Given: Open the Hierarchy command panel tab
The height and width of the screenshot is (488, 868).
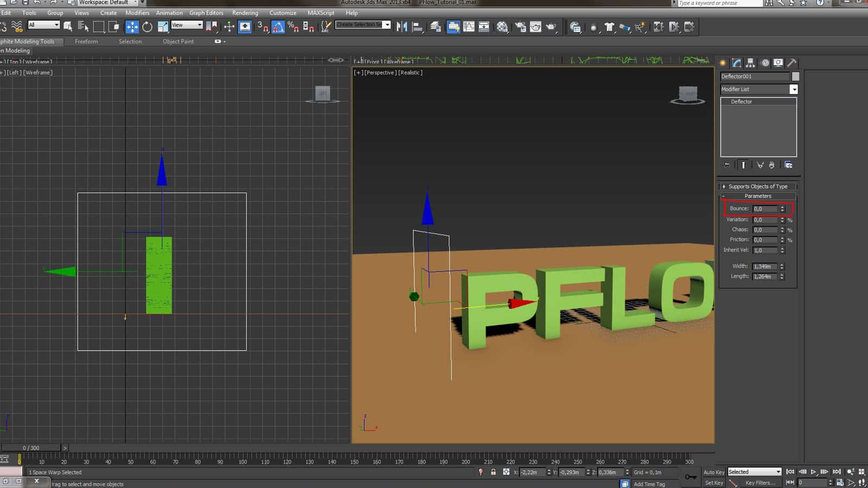Looking at the screenshot, I should pyautogui.click(x=750, y=63).
